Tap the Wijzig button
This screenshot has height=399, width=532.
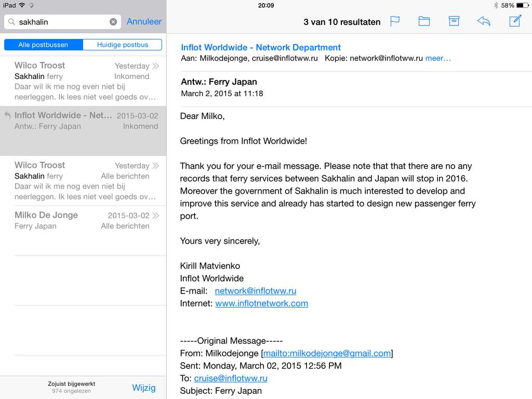[144, 388]
